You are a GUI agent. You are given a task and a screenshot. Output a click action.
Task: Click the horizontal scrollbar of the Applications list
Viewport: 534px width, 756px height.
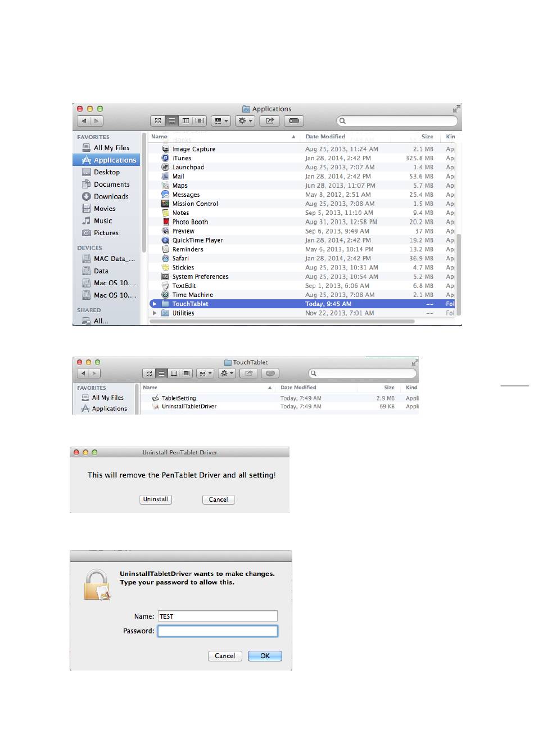point(283,322)
